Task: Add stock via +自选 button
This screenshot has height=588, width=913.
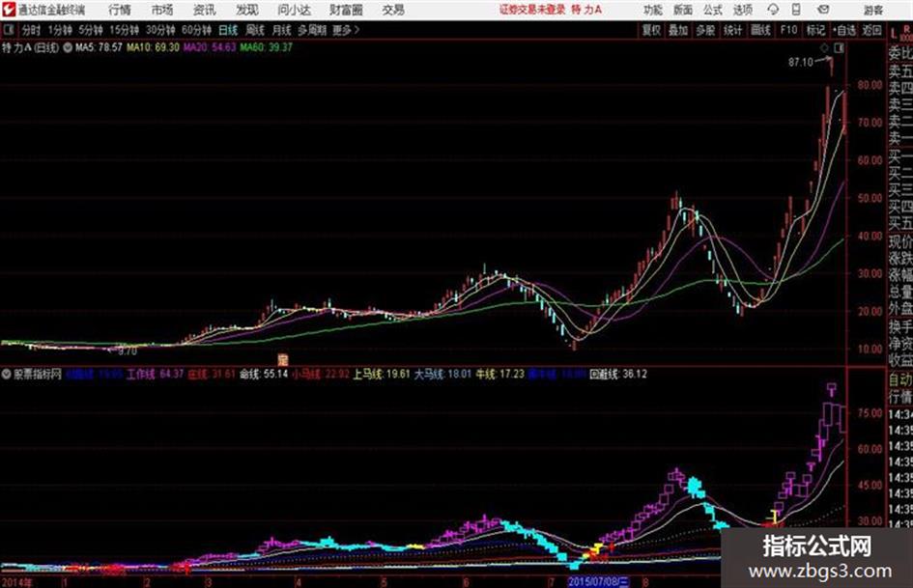Action: [844, 30]
